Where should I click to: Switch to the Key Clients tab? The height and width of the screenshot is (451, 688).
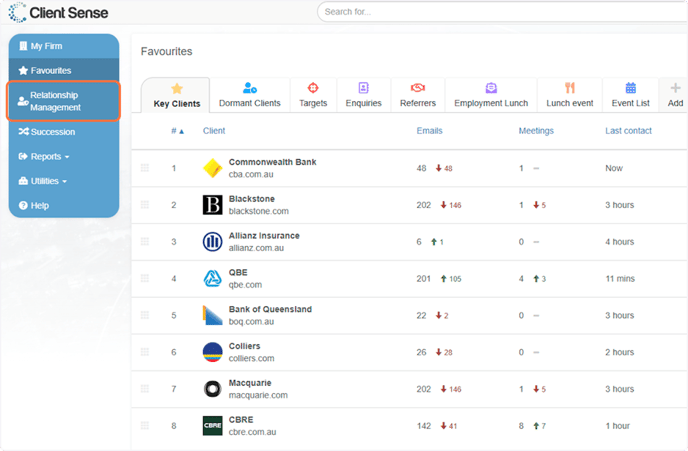[177, 95]
